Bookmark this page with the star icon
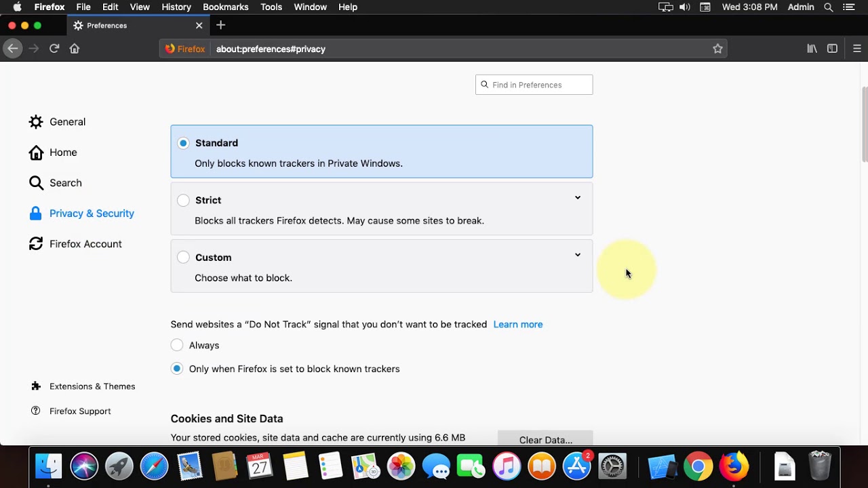 (x=717, y=49)
